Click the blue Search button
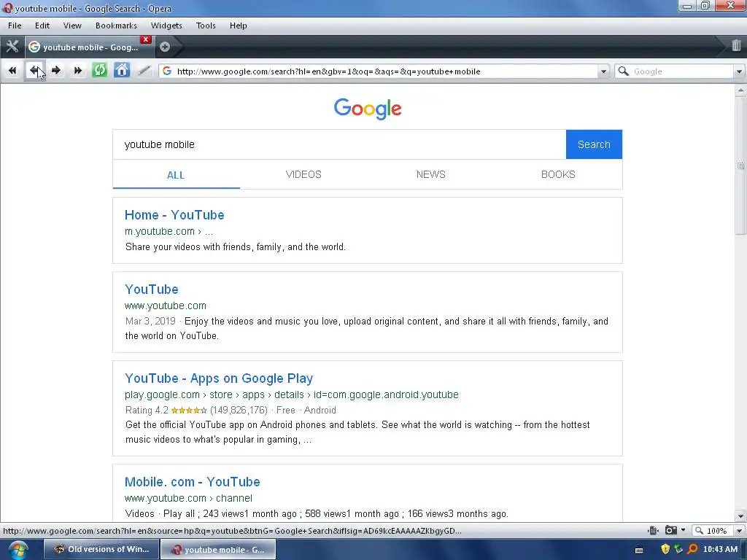 click(594, 144)
